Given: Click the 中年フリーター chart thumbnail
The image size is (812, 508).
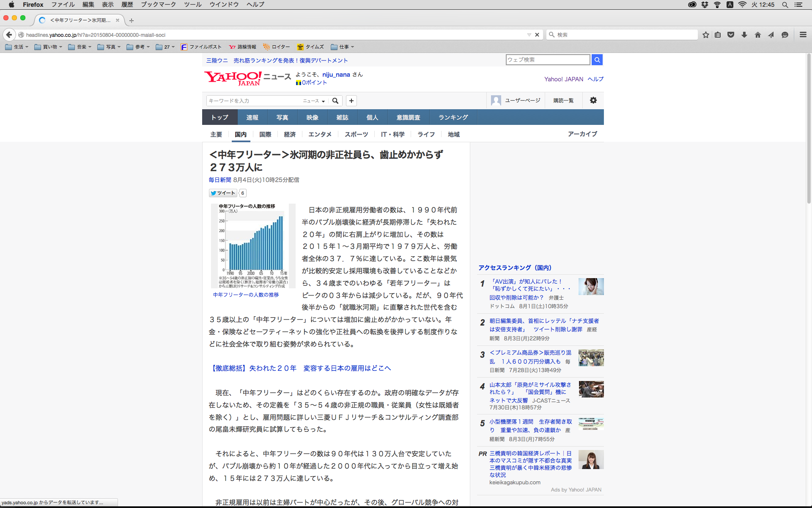Looking at the screenshot, I should point(253,246).
